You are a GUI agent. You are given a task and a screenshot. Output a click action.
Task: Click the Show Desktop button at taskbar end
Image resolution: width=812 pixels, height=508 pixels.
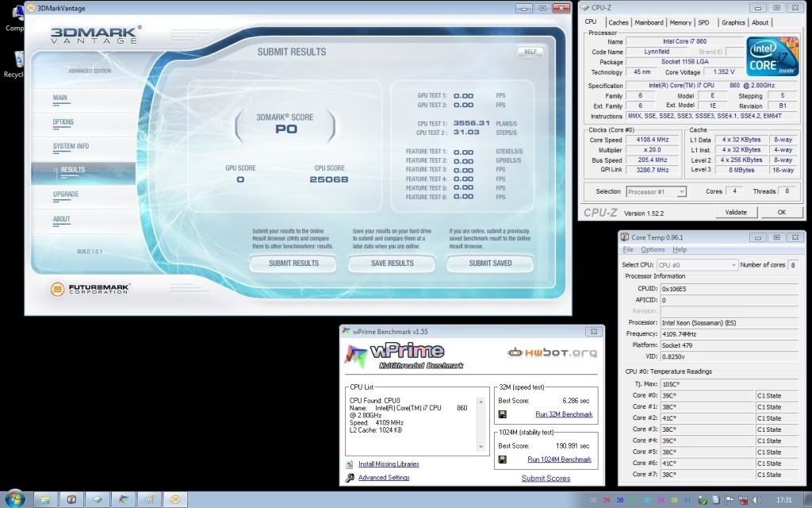[808, 500]
